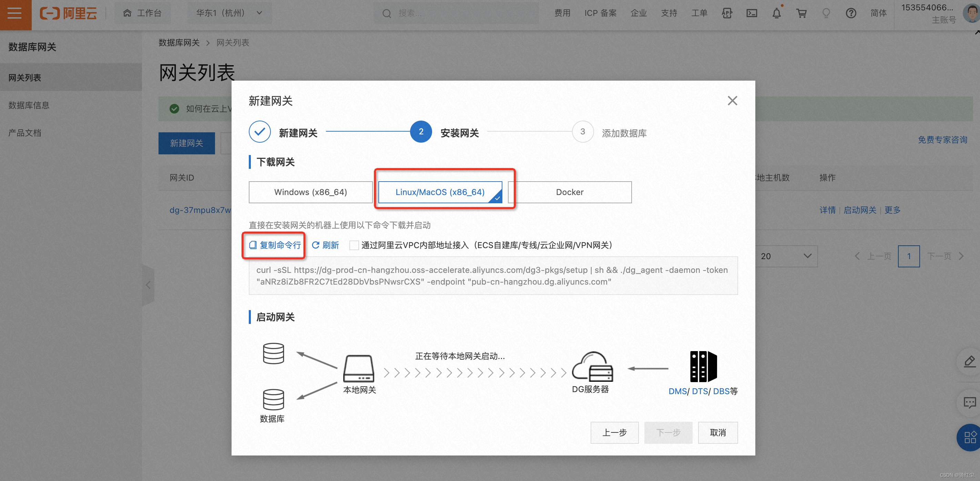Viewport: 980px width, 481px height.
Task: Open the 企业 menu
Action: click(x=639, y=13)
